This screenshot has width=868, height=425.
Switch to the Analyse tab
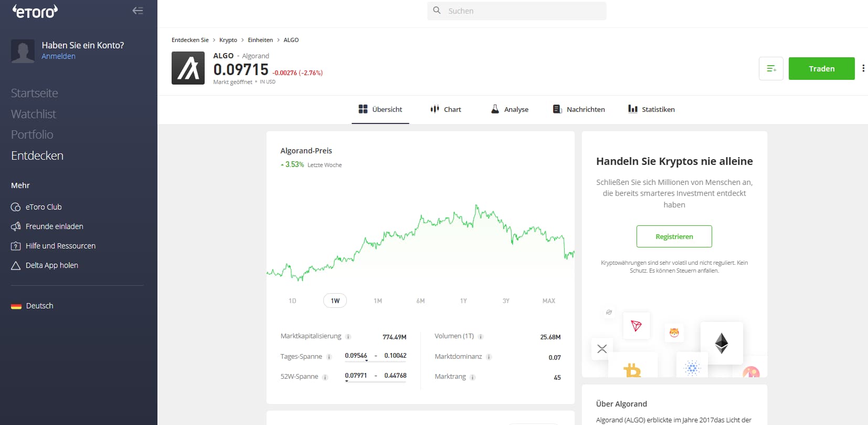tap(510, 109)
